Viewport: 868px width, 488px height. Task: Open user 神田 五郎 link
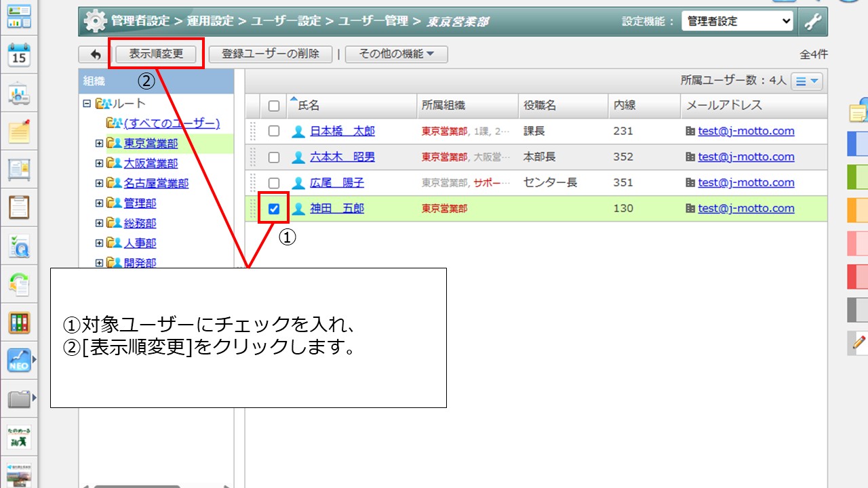coord(337,209)
